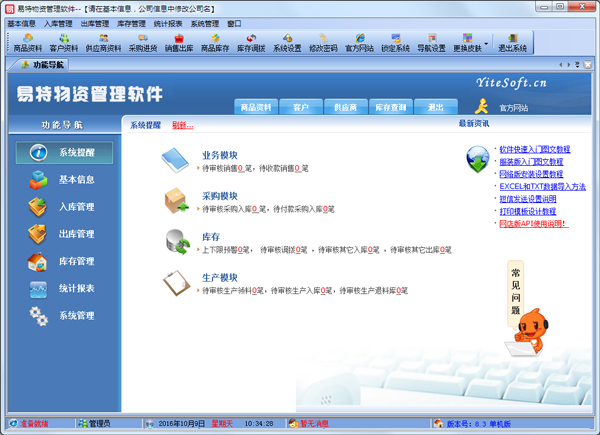The image size is (600, 435).
Task: Click the 更换皮肤 toolbar icon
Action: 467,42
